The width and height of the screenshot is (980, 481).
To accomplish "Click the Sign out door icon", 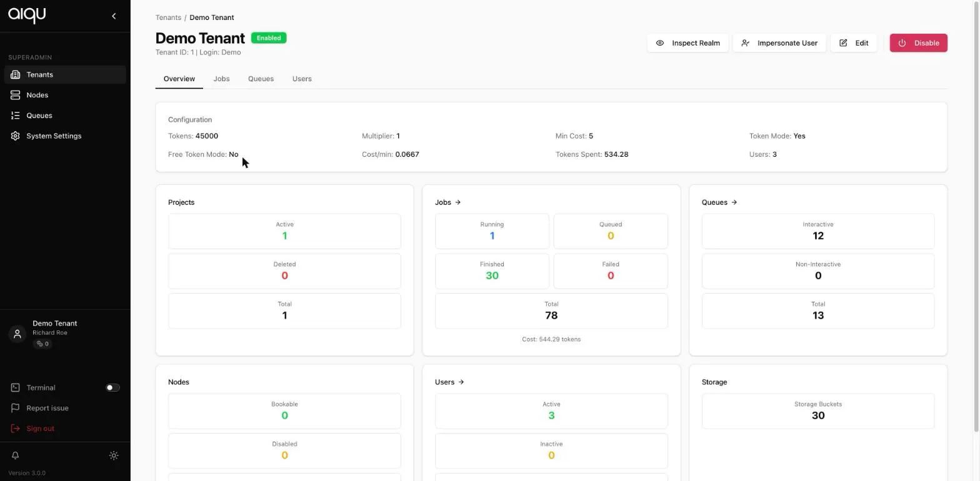I will [16, 429].
